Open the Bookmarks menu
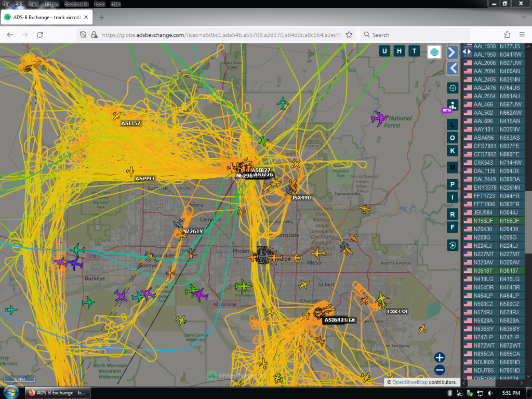This screenshot has width=532, height=399. [x=76, y=4]
